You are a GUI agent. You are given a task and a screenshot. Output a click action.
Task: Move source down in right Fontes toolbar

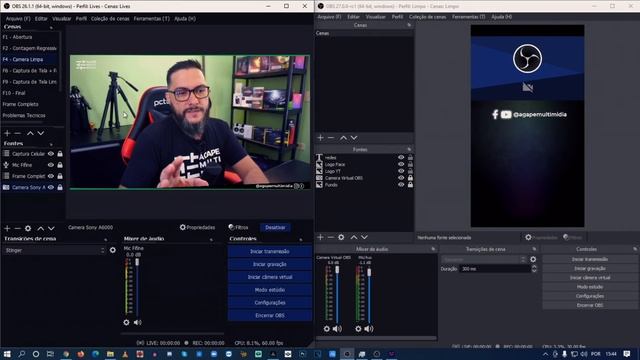click(364, 237)
